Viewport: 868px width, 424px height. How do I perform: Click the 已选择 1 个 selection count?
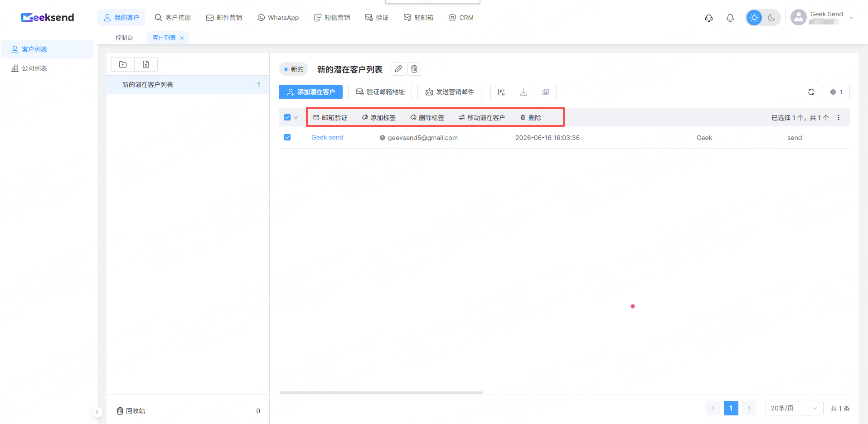click(787, 117)
